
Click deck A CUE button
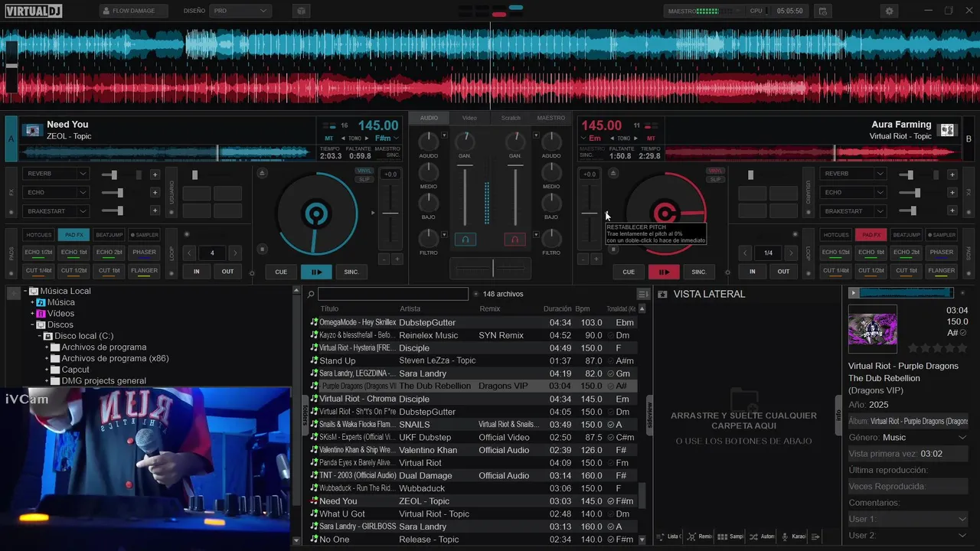point(281,272)
